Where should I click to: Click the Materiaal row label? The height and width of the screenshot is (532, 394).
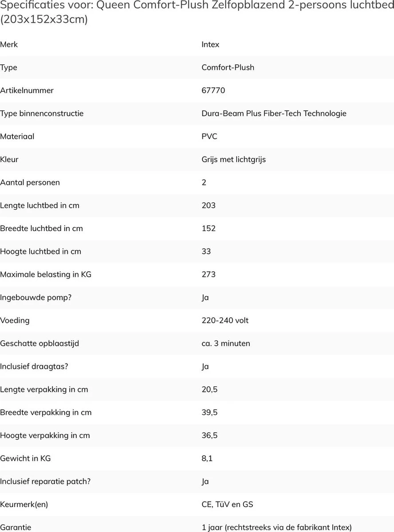(x=17, y=137)
